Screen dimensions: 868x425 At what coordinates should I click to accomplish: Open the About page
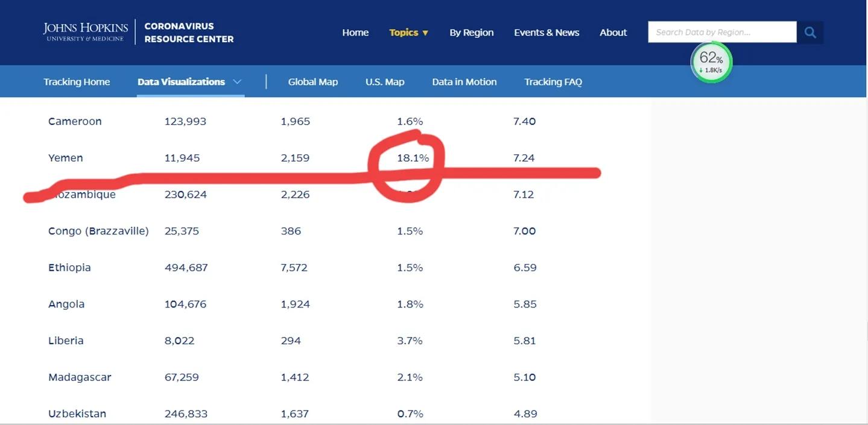613,33
